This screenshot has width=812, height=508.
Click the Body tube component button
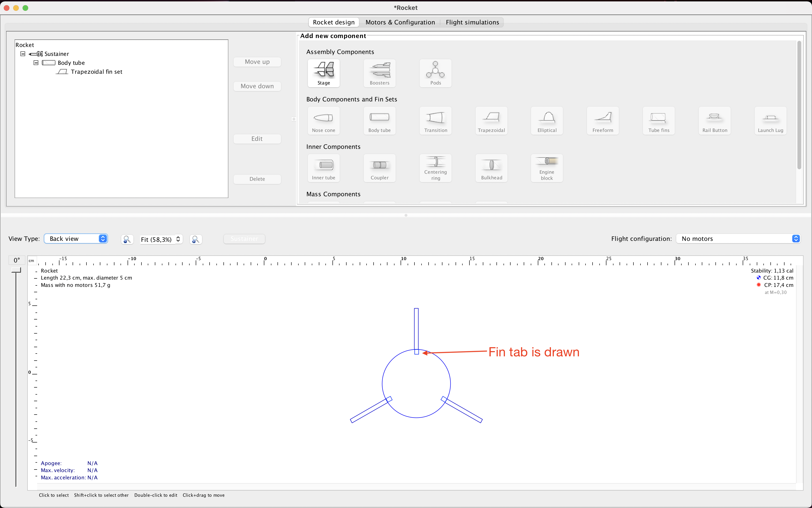pos(379,121)
